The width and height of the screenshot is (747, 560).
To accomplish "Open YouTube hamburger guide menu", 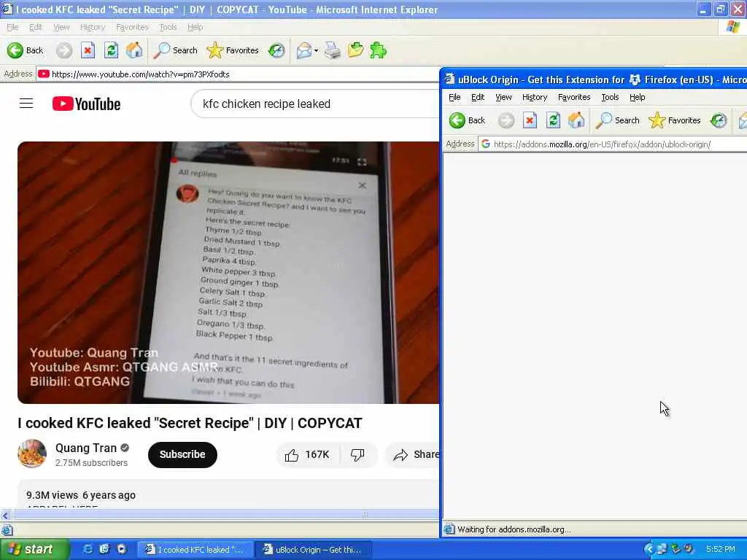I will point(26,104).
